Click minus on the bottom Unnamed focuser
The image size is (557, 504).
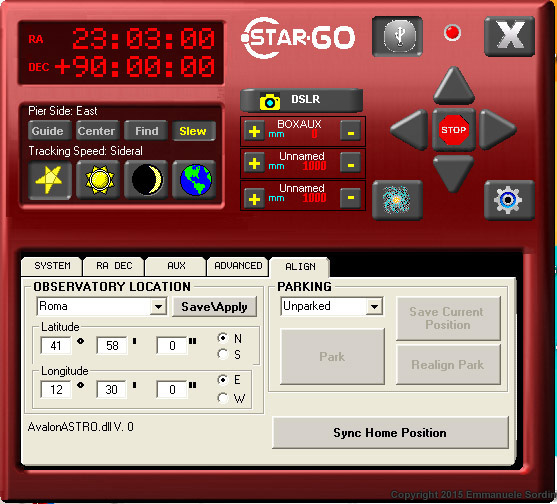[x=351, y=197]
